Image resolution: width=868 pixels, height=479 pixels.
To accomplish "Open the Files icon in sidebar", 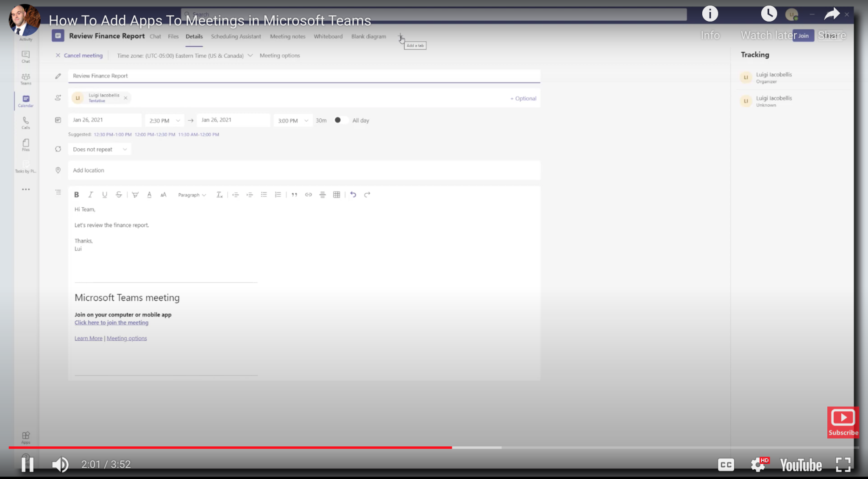I will [26, 145].
